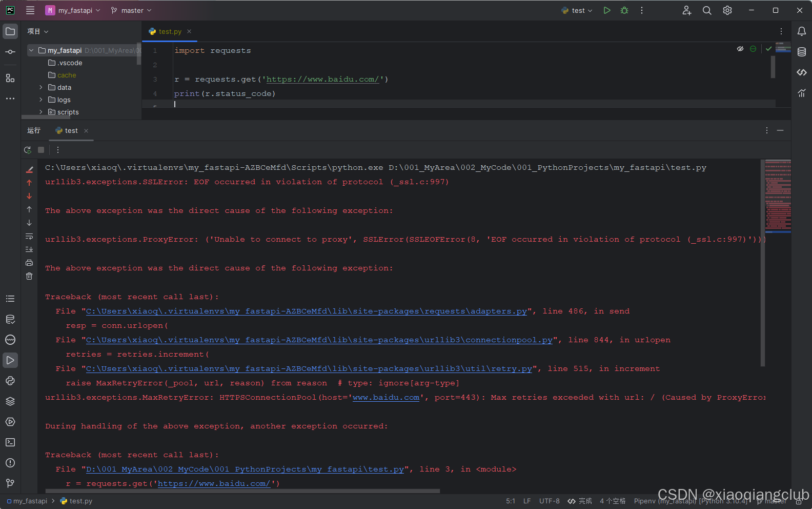The width and height of the screenshot is (812, 509).
Task: Open retry.py link in traceback
Action: (x=309, y=369)
